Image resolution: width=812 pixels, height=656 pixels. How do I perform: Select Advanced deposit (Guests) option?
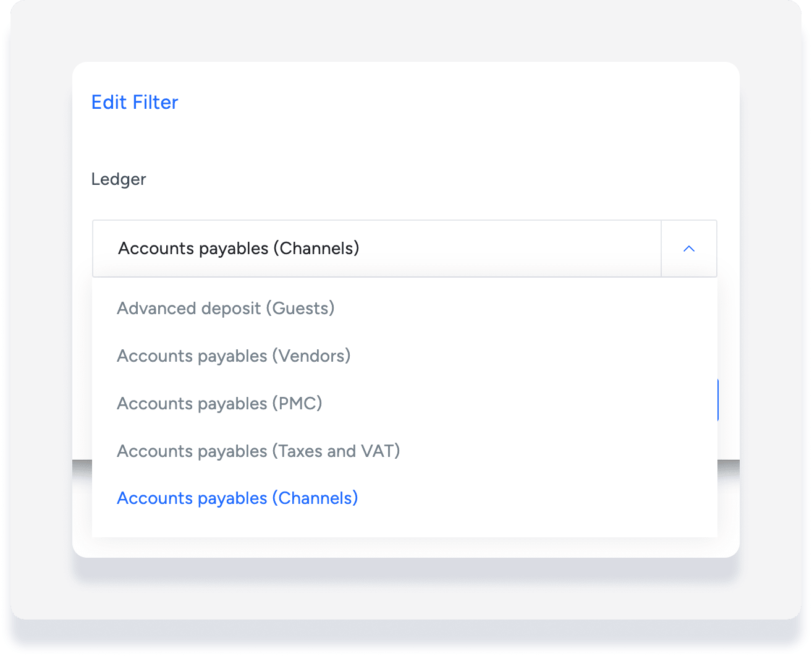pyautogui.click(x=226, y=308)
